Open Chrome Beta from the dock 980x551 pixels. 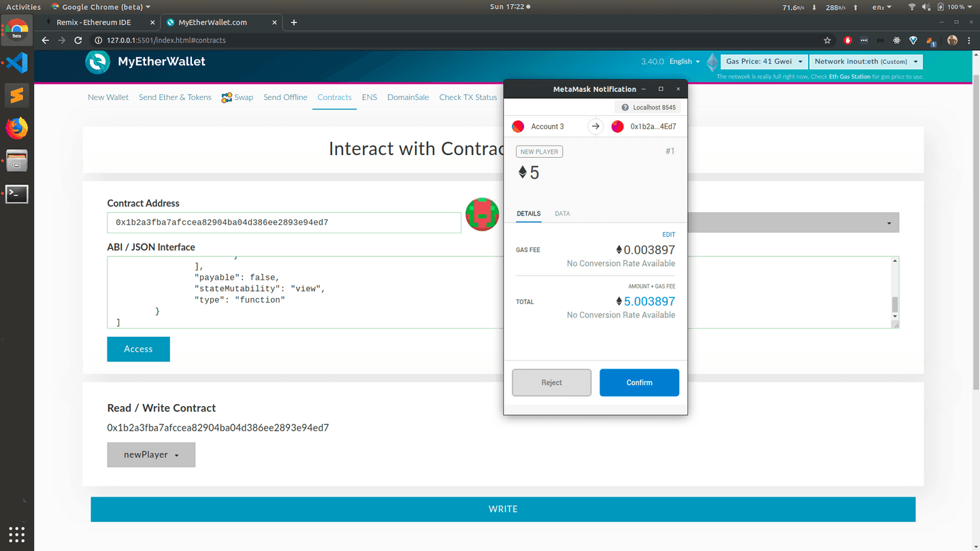(17, 29)
